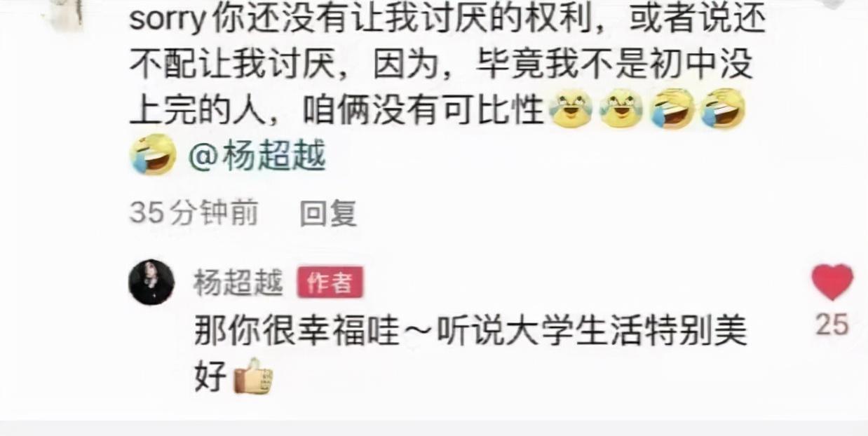Viewport: 868px width, 436px height.
Task: Like 杨超越's reply with the red heart
Action: [832, 282]
